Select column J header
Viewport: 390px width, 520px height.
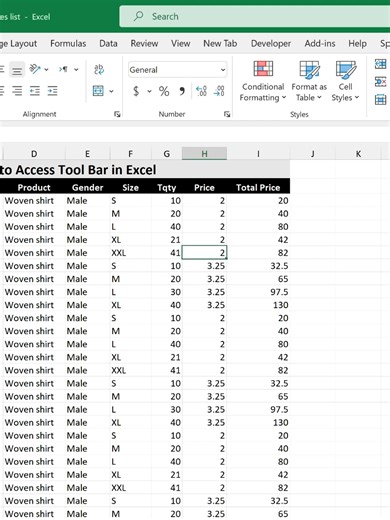point(312,154)
